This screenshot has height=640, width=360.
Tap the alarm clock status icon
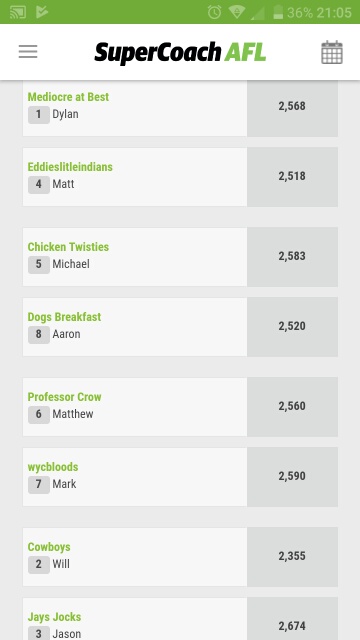(214, 12)
